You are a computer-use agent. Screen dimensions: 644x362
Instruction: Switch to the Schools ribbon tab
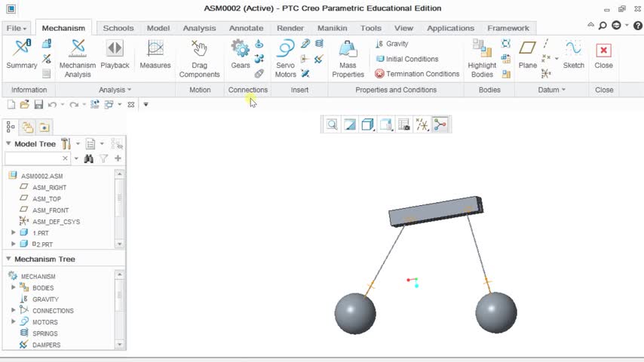coord(118,28)
